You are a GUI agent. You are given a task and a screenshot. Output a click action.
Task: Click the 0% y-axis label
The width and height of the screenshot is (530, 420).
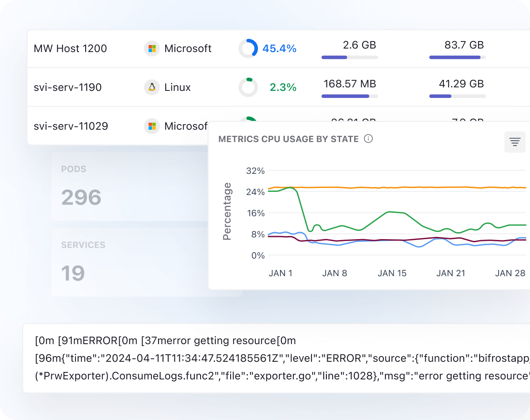[x=257, y=255]
